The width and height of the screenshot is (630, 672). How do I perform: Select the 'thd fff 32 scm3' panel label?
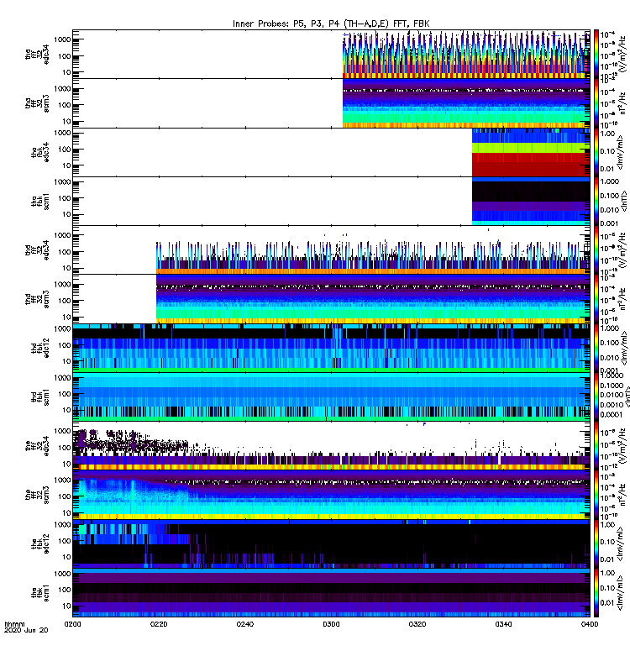pos(37,299)
